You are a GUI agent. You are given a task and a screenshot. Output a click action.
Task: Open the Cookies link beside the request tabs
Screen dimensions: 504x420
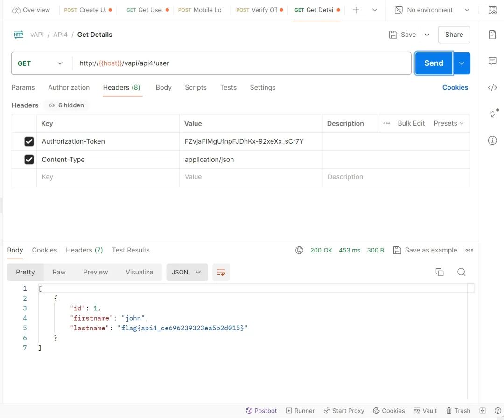tap(455, 87)
